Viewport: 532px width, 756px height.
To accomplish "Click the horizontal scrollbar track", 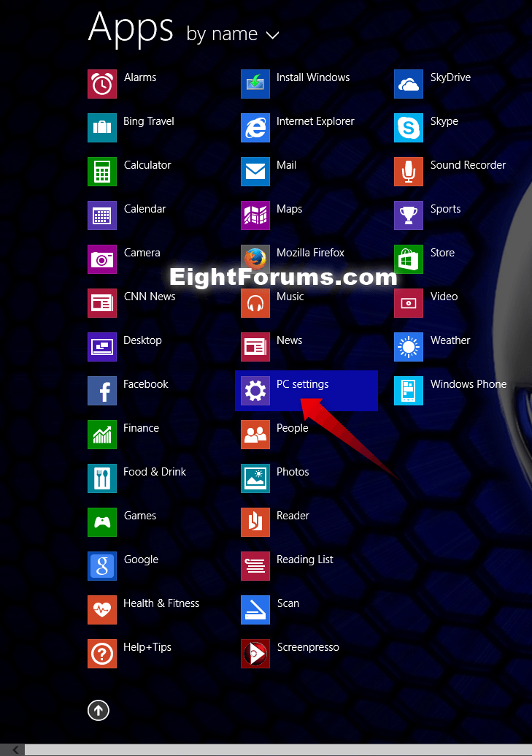I will tap(278, 749).
